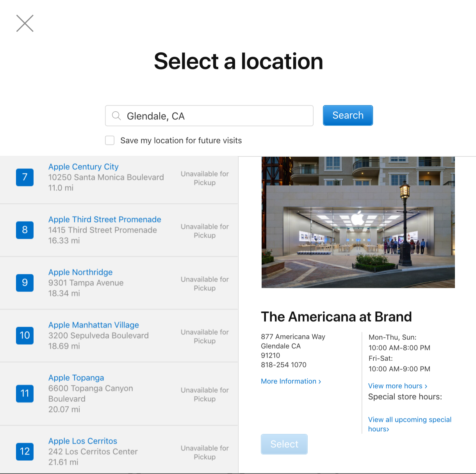Click Unavailable for Pickup on Los Cerritos row
Viewport: 476px width, 474px height.
coord(205,453)
